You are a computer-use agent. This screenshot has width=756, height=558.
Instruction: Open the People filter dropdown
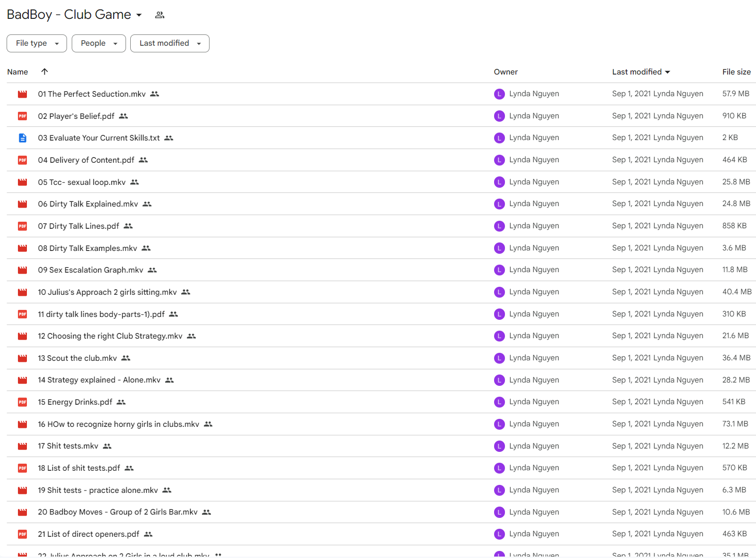coord(99,43)
